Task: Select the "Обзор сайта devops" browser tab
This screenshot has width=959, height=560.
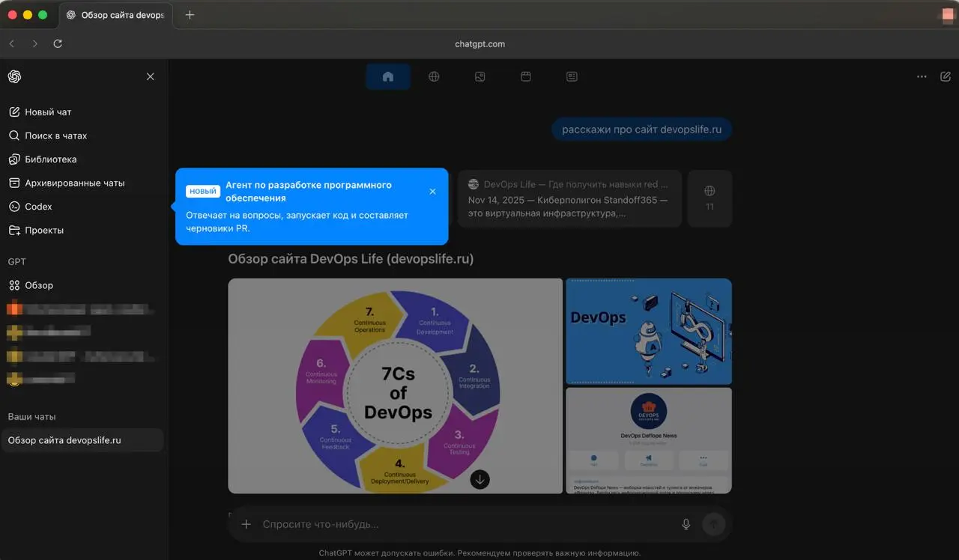Action: click(x=115, y=15)
